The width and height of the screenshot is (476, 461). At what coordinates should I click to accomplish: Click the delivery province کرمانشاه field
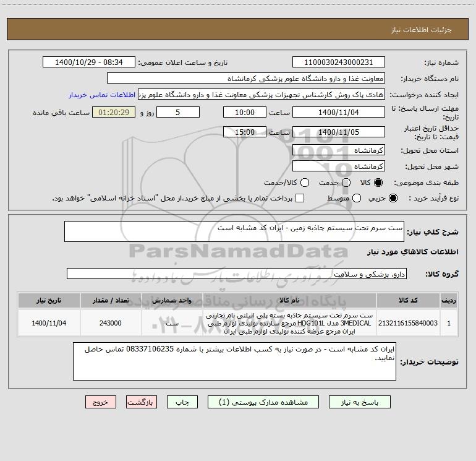click(339, 150)
